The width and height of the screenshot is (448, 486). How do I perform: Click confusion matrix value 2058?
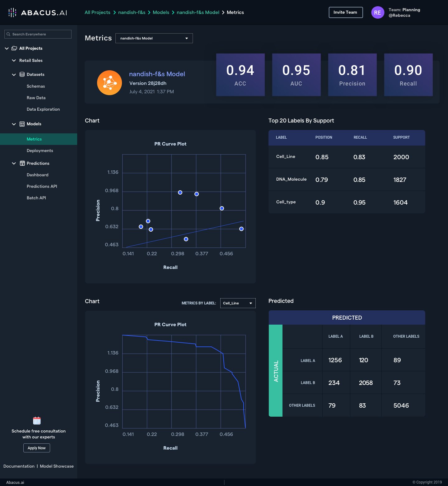366,383
